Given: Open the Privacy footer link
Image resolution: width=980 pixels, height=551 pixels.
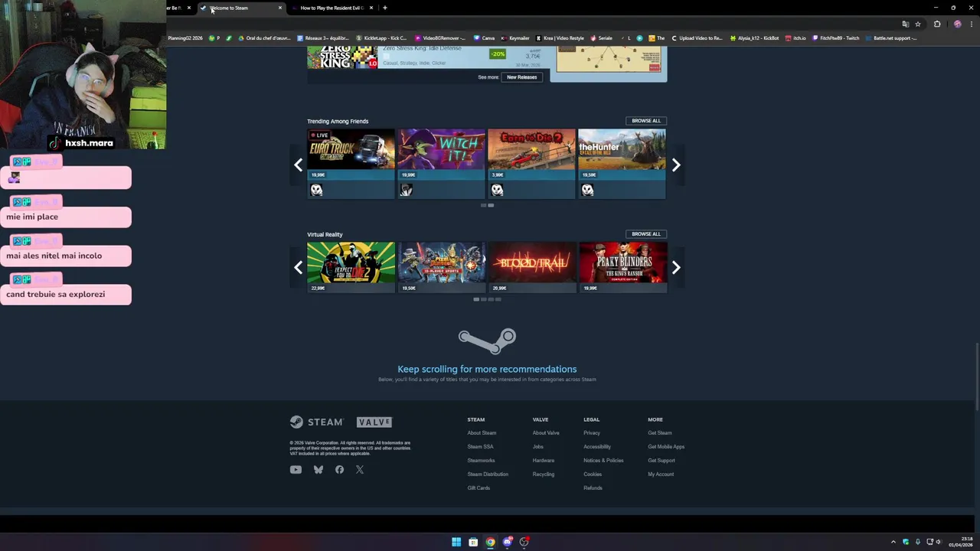Looking at the screenshot, I should pos(592,433).
